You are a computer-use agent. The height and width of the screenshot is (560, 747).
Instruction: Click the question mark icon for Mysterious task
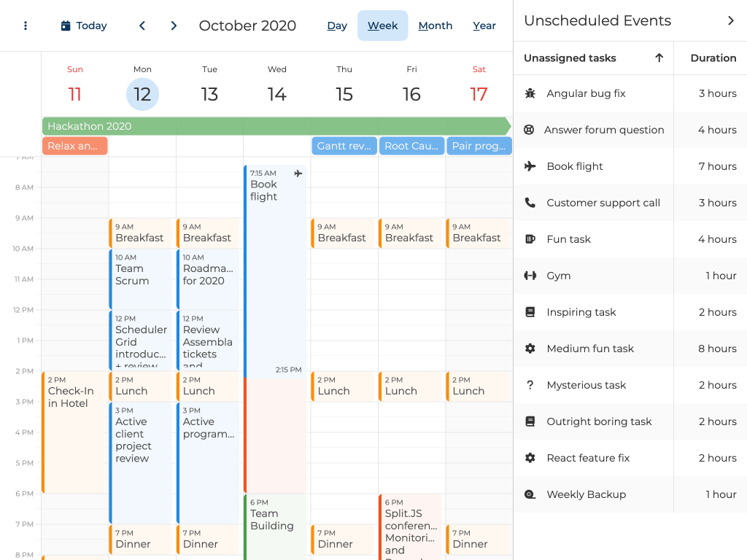(530, 385)
